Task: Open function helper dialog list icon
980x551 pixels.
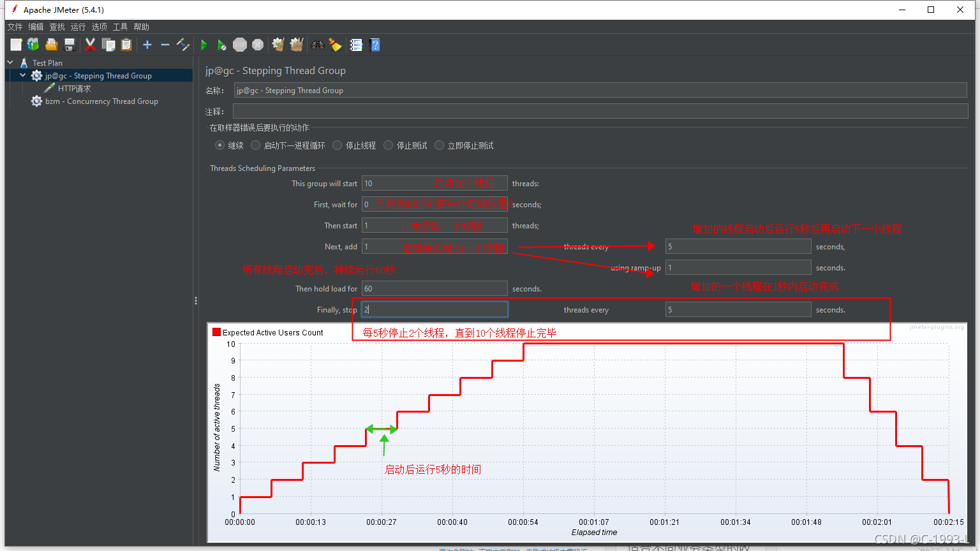Action: pos(356,45)
